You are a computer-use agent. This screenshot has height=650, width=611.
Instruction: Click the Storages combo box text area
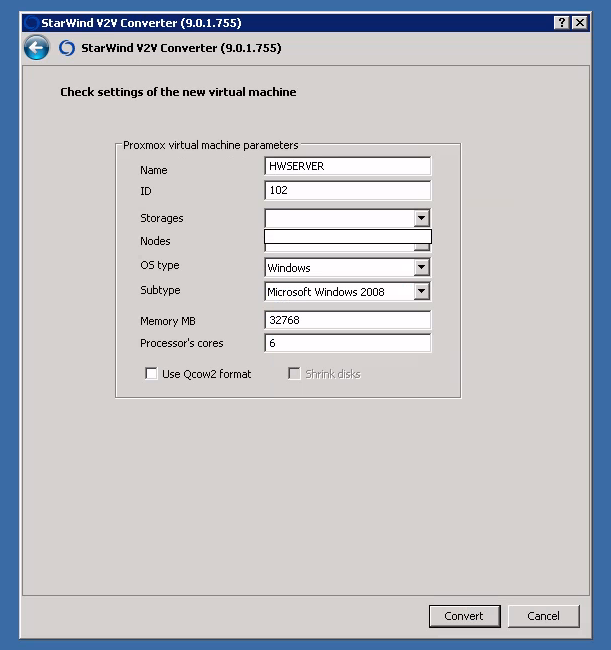(339, 218)
